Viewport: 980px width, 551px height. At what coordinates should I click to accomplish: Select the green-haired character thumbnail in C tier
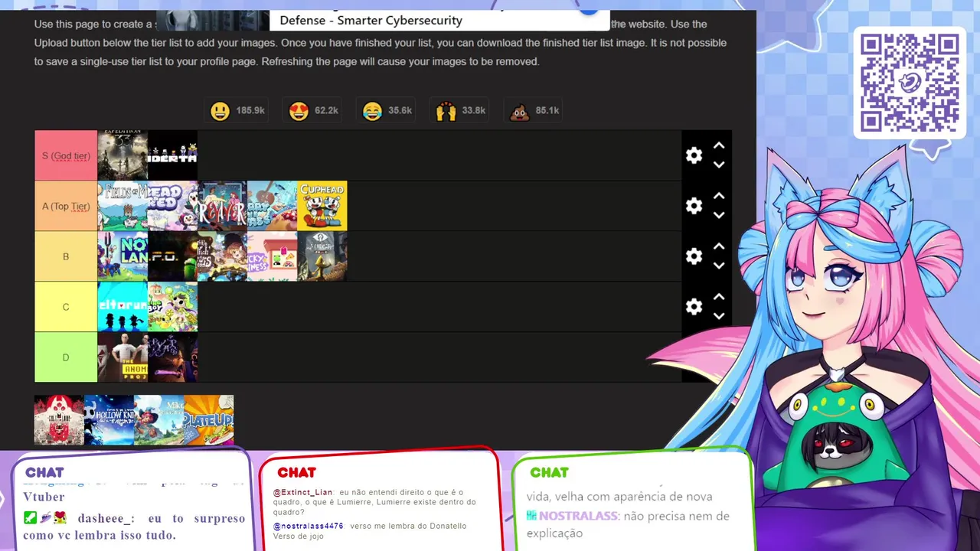point(172,307)
